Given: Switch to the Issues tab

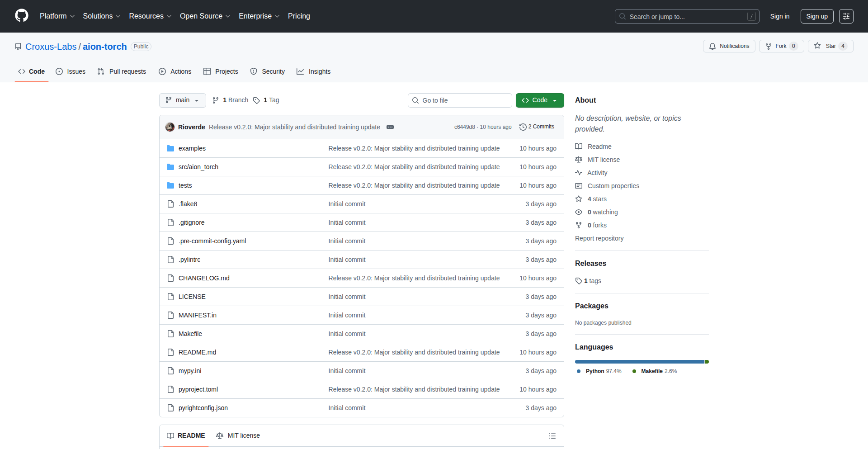Looking at the screenshot, I should pyautogui.click(x=71, y=71).
